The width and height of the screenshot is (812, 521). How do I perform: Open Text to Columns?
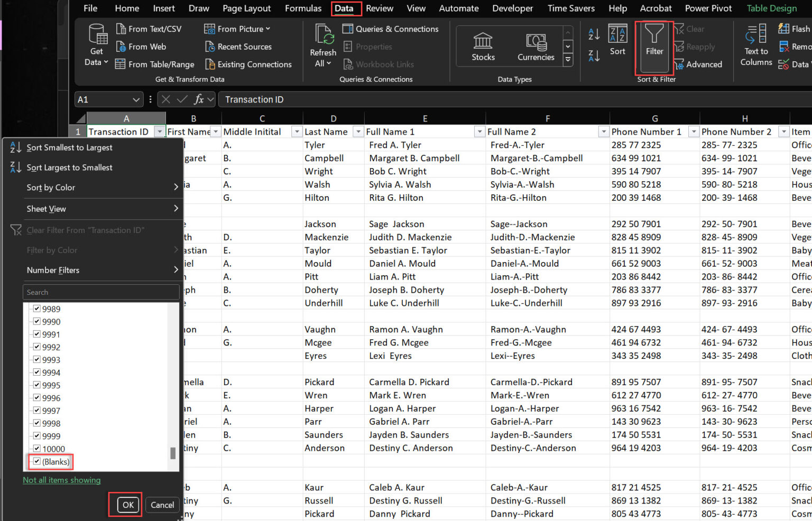(x=755, y=46)
